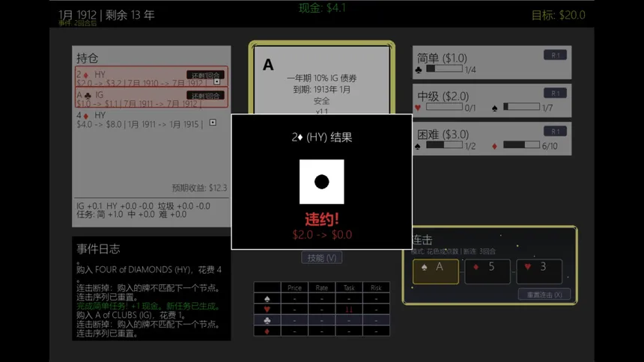The height and width of the screenshot is (362, 644).
Task: Click the 重置连击 (X) reset combo button
Action: pos(544,295)
